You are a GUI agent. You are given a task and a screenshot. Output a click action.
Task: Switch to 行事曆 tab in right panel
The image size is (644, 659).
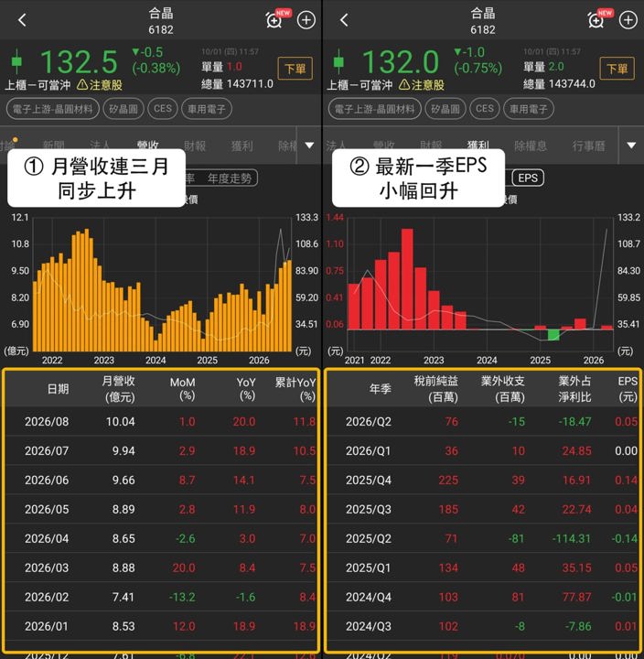click(588, 146)
